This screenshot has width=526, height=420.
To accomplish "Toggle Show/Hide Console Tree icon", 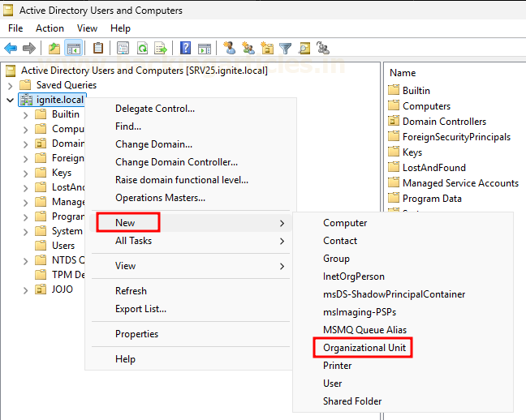I will 73,49.
